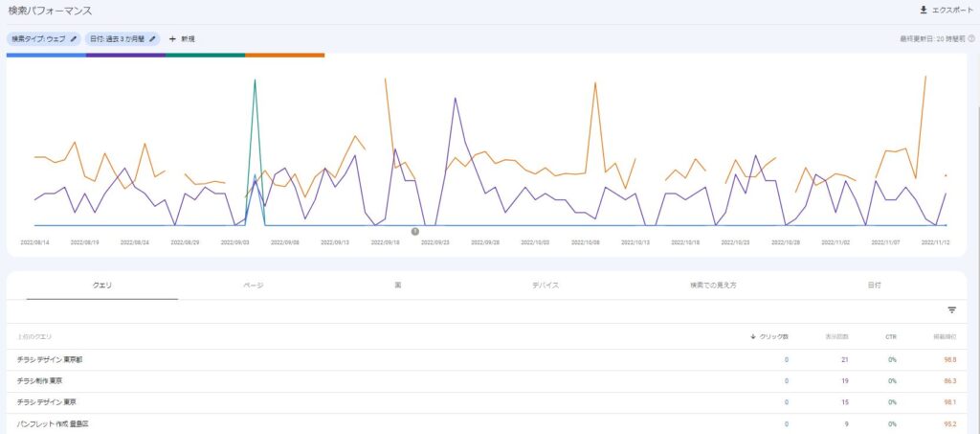The image size is (980, 434).
Task: Select the query チラシ デザイン 東京都
Action: 50,359
